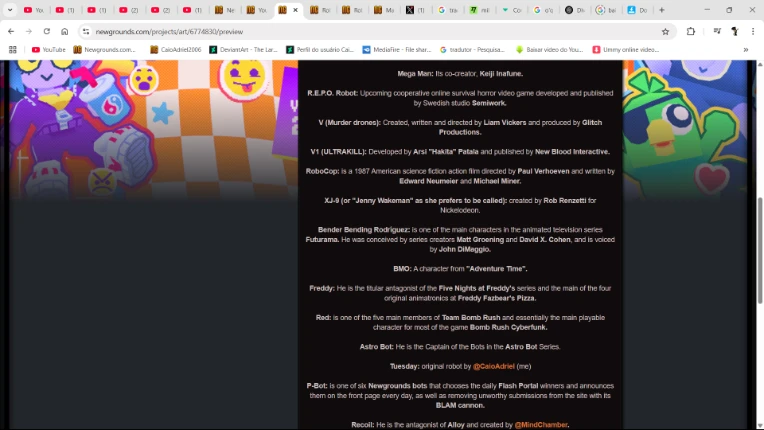This screenshot has height=430, width=764.
Task: Switch to the Newgrounds tab labeled Ne
Action: [225, 10]
